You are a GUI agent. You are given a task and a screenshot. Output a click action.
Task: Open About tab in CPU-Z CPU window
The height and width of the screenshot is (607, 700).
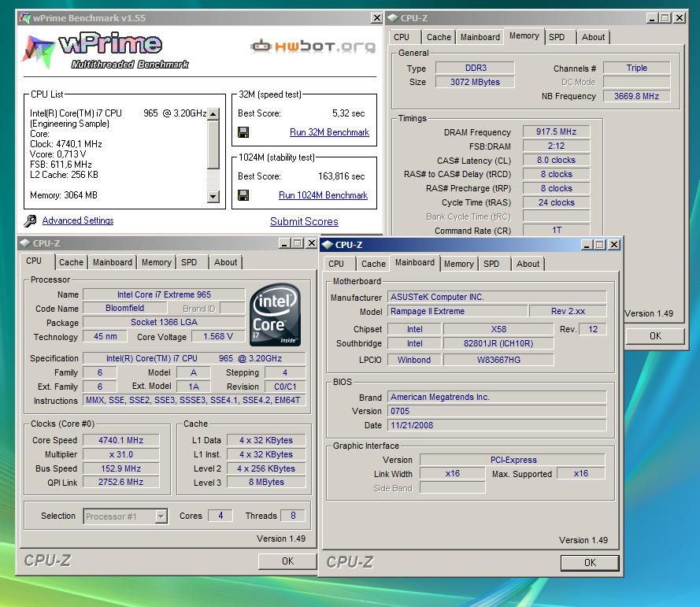click(x=225, y=262)
